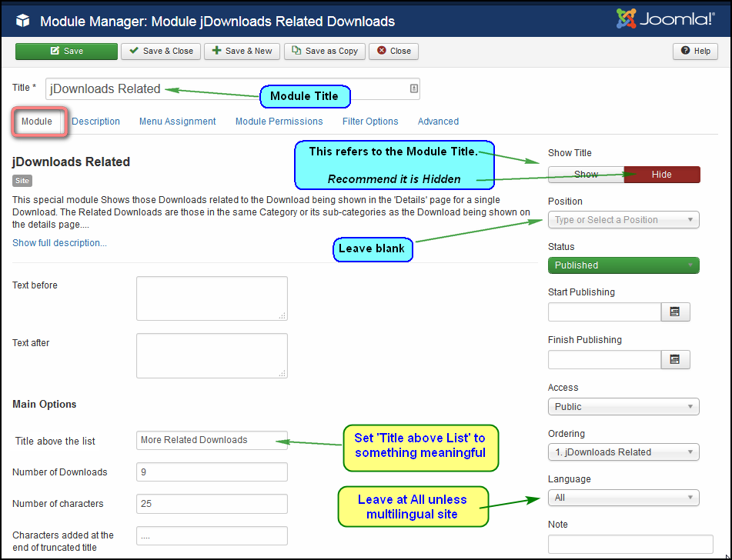Open the Position dropdown
The width and height of the screenshot is (732, 560).
click(623, 220)
